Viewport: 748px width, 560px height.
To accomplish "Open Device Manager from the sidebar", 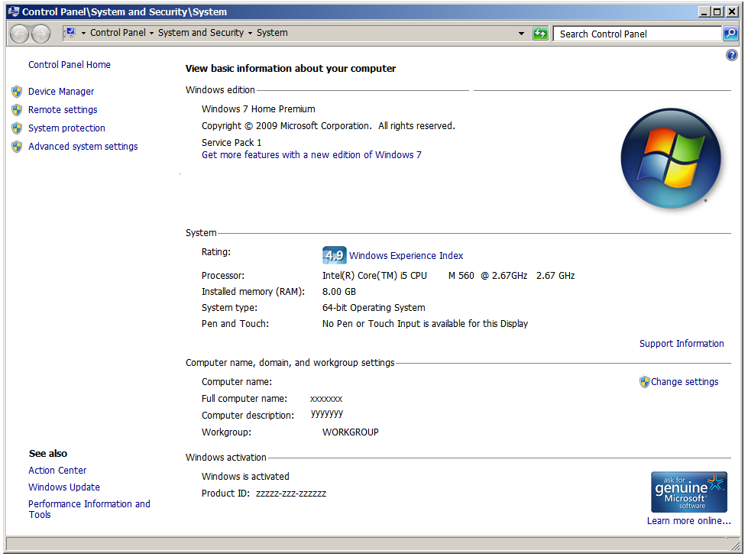I will point(61,92).
